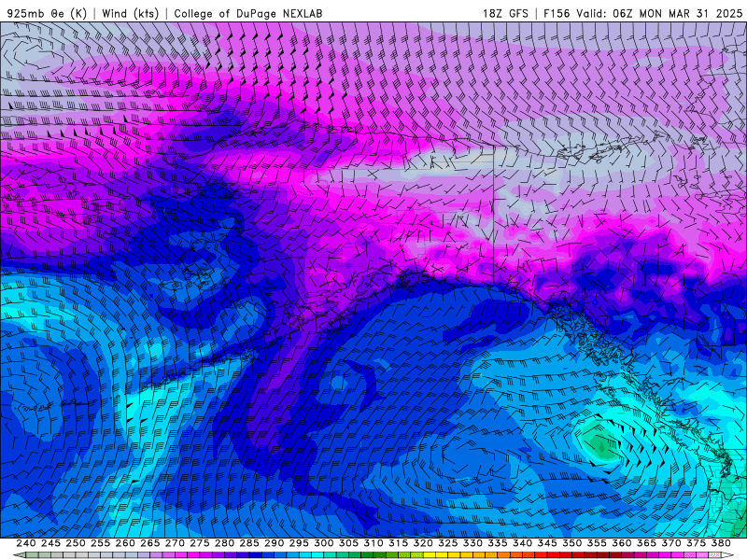
Task: Pick the 310 label on the scale
Action: click(x=373, y=543)
